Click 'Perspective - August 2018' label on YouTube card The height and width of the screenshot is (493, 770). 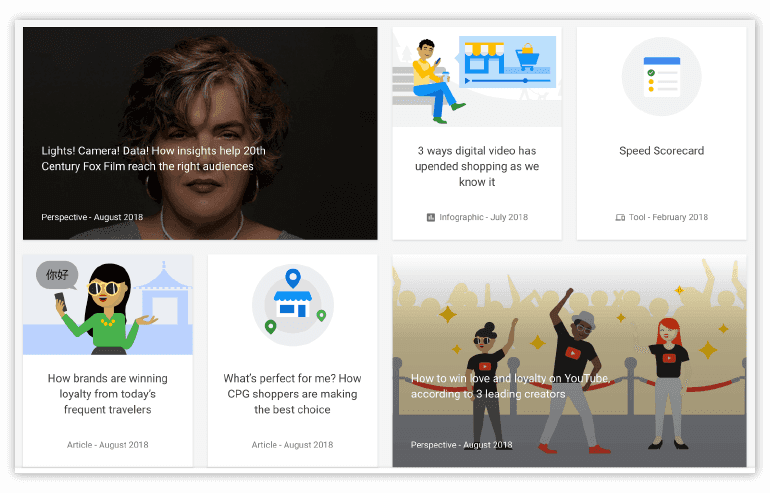[462, 445]
